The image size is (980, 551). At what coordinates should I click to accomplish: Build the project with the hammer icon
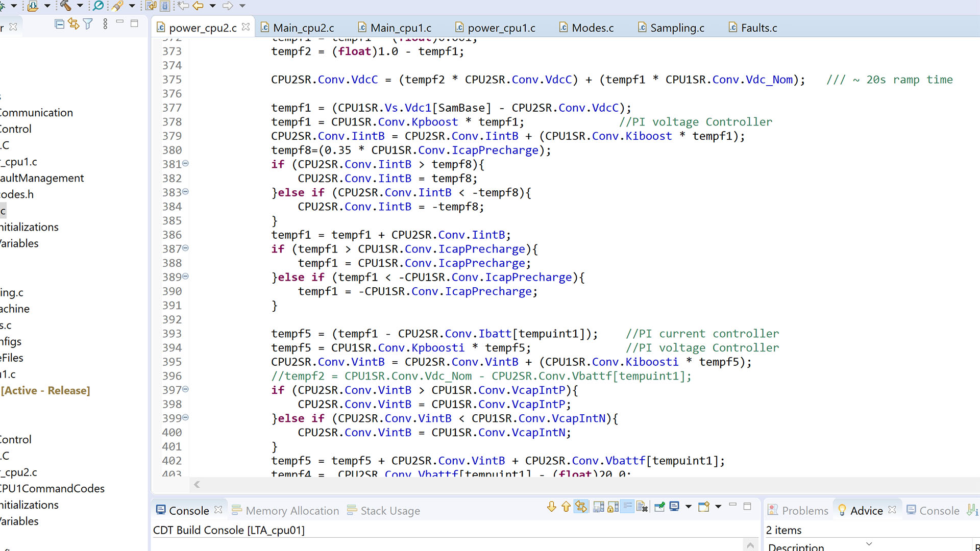[65, 6]
